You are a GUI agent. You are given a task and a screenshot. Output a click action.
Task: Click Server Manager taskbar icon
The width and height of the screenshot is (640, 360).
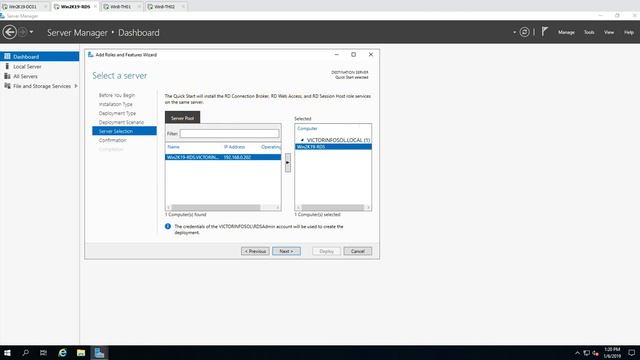pos(99,353)
